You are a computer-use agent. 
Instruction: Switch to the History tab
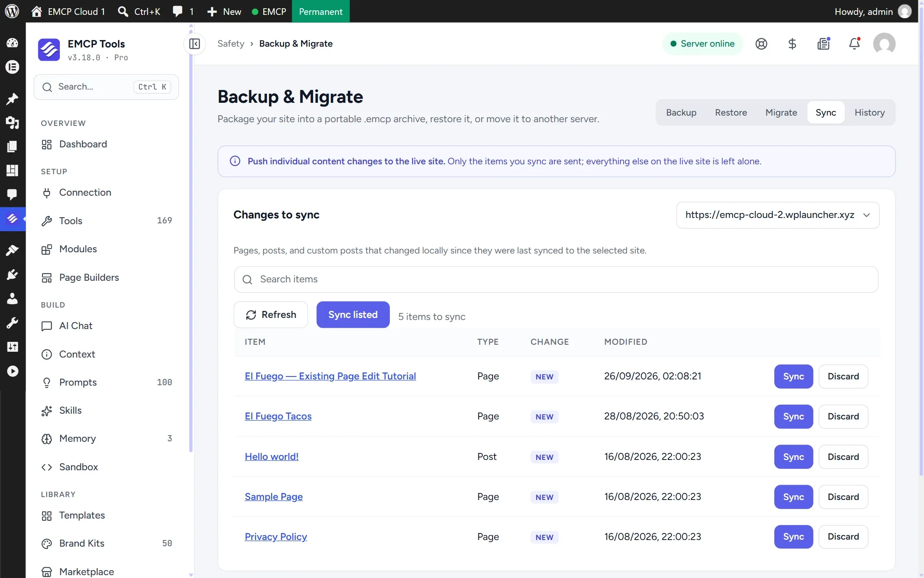(x=870, y=112)
